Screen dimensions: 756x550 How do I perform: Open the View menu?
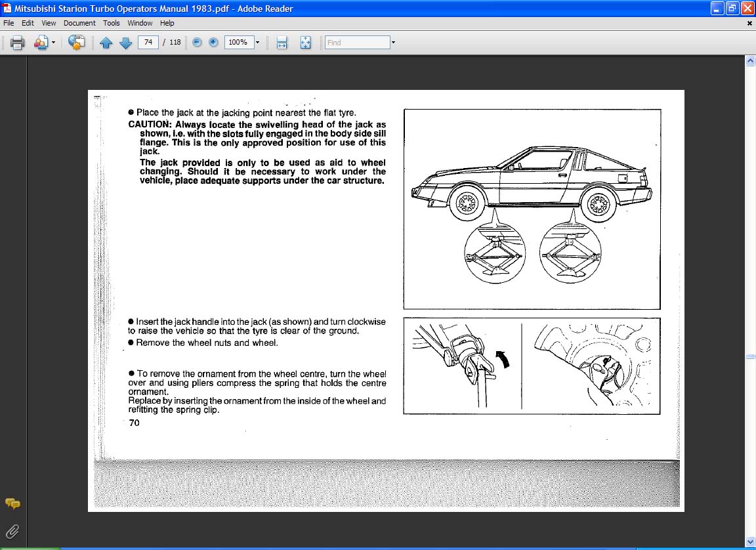coord(49,23)
